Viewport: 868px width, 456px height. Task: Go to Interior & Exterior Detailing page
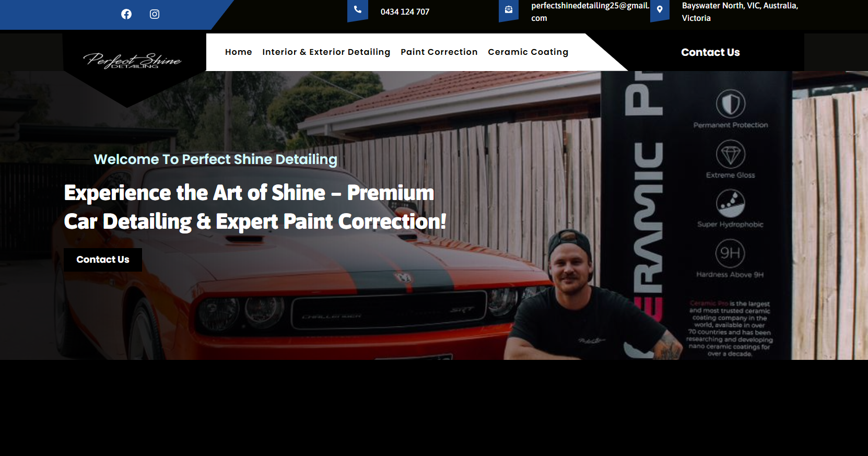326,52
